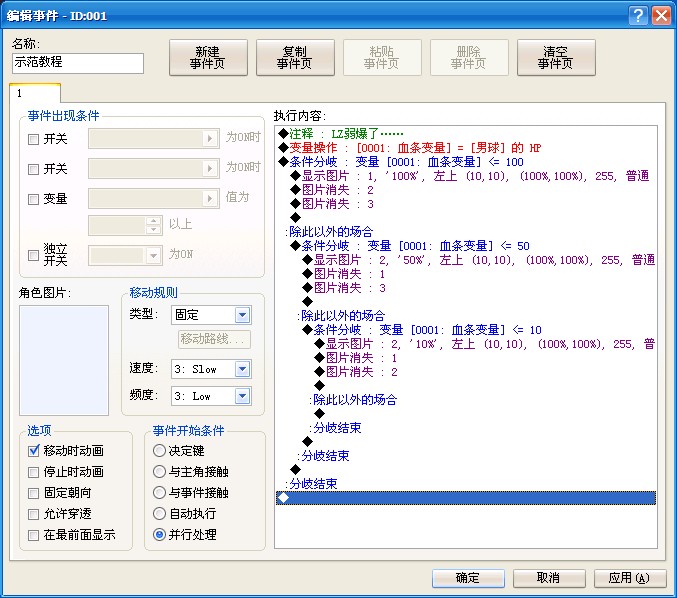Select the 条件分歧 血条变量 <= 50 line

(x=465, y=246)
